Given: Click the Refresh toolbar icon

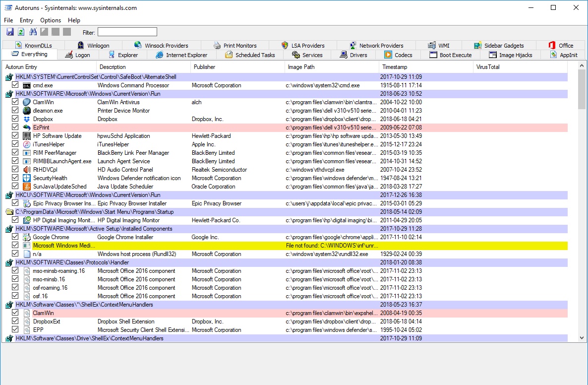Looking at the screenshot, I should click(x=21, y=32).
